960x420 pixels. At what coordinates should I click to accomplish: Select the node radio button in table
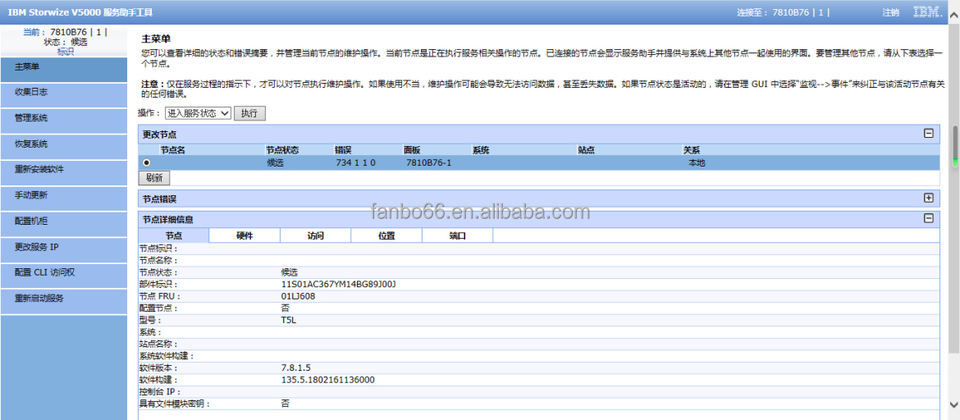tap(146, 162)
